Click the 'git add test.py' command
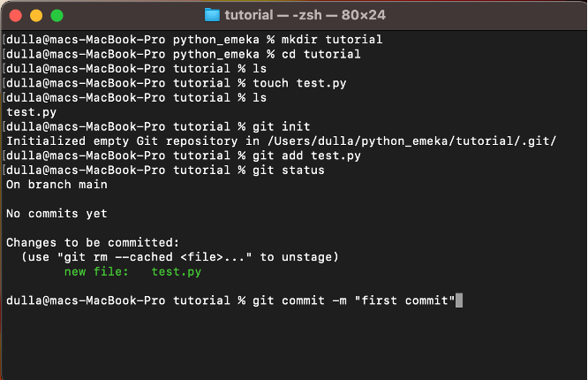 tap(306, 156)
